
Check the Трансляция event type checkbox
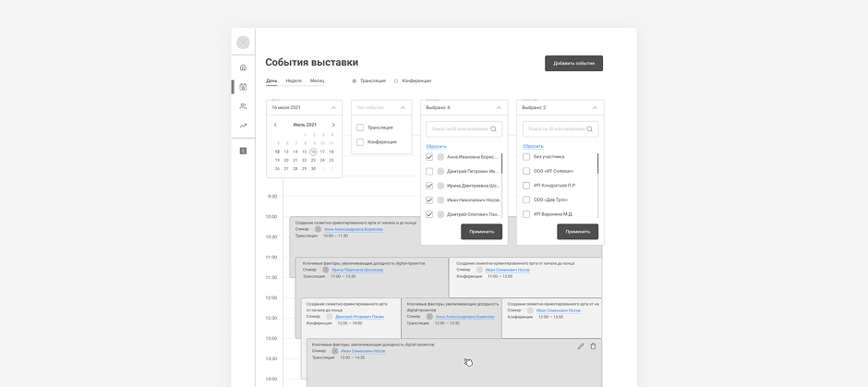pyautogui.click(x=360, y=127)
